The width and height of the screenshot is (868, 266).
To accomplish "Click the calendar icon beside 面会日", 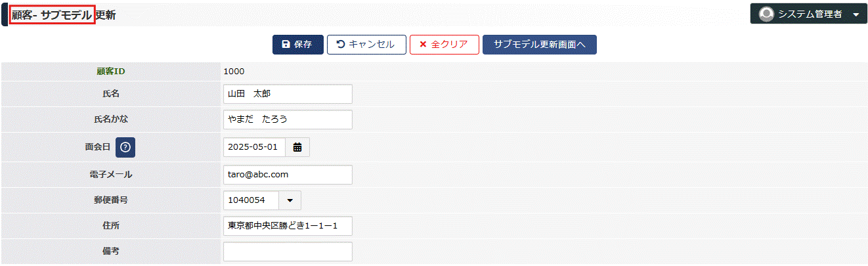I will click(297, 147).
